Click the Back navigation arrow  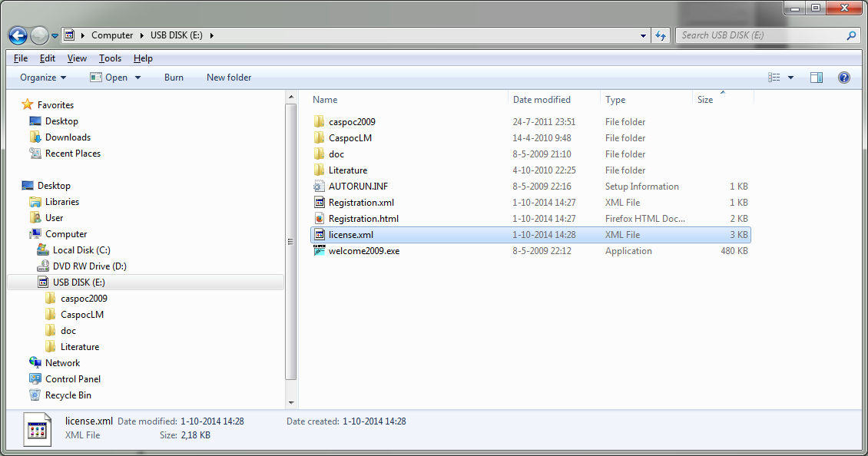point(18,35)
